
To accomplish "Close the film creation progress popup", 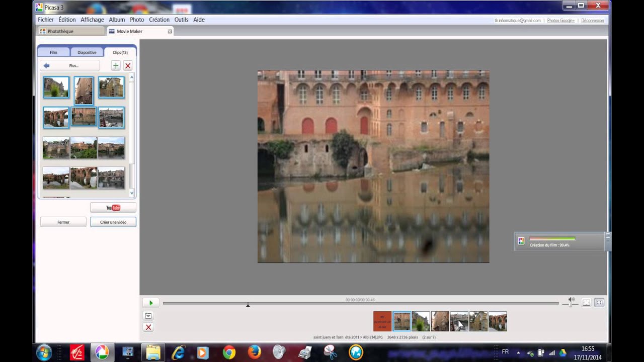I will coord(608,235).
